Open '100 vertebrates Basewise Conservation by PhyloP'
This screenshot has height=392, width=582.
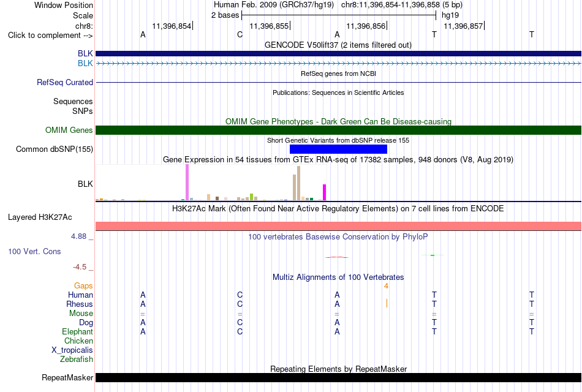338,237
